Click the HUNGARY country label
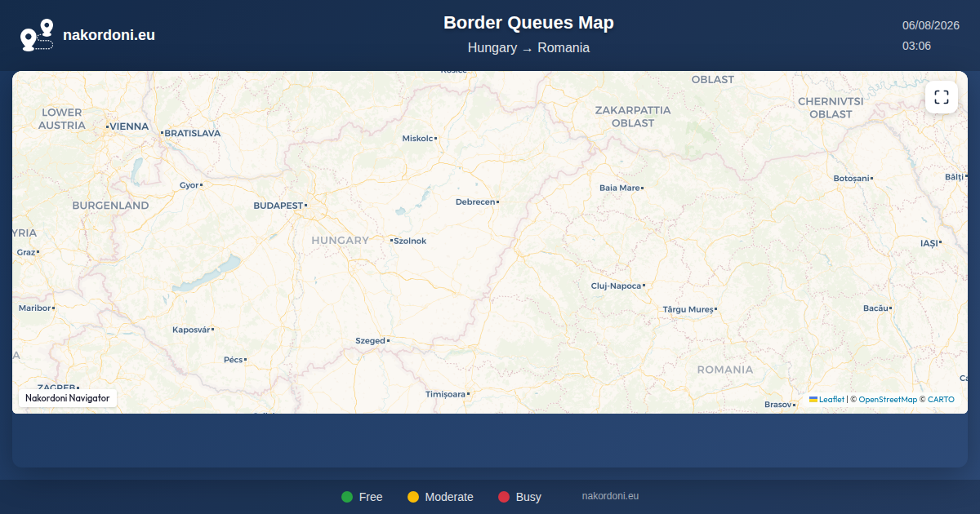980x514 pixels. click(340, 240)
